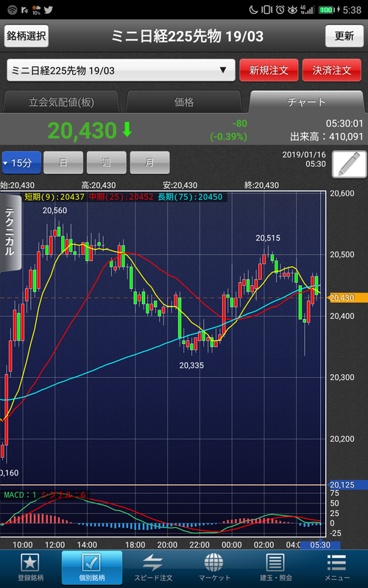368x588 pixels.
Task: Tap the Twitter icon in status bar
Action: 48,10
